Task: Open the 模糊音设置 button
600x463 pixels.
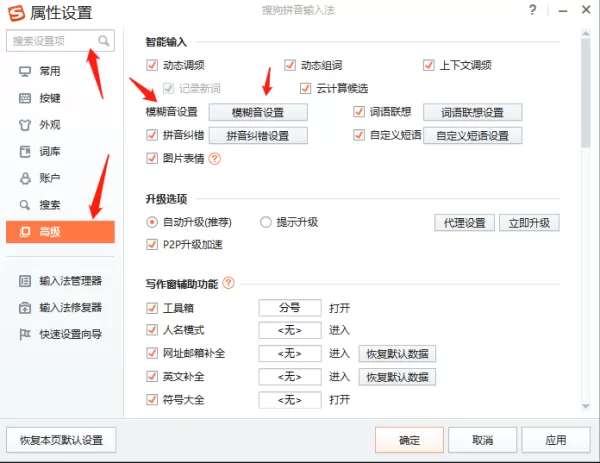Action: [x=258, y=112]
